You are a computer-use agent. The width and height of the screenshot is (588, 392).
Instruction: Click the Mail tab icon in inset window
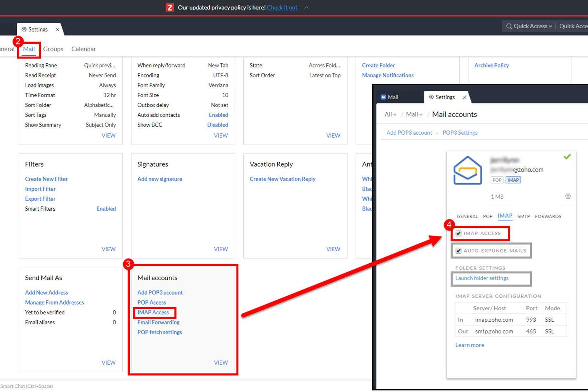(x=383, y=97)
